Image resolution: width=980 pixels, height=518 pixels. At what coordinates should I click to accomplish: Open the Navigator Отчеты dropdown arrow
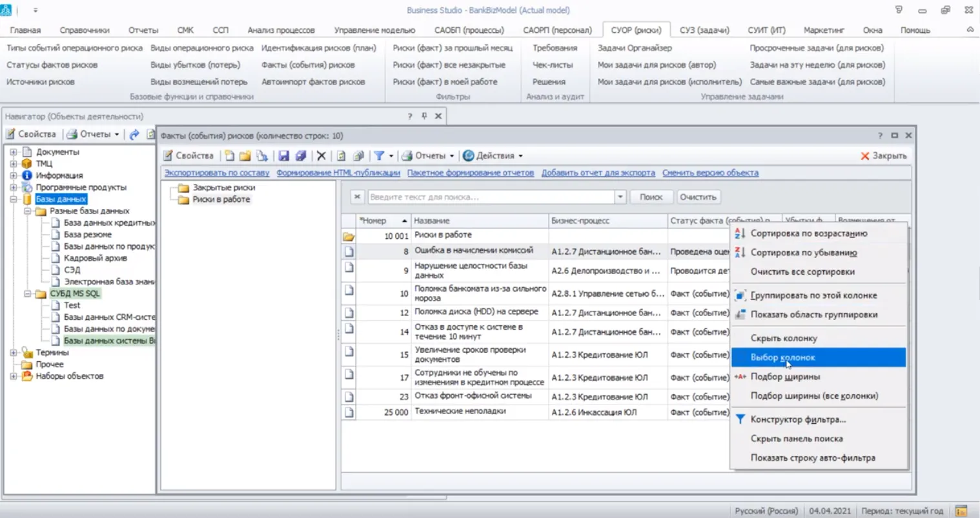116,134
